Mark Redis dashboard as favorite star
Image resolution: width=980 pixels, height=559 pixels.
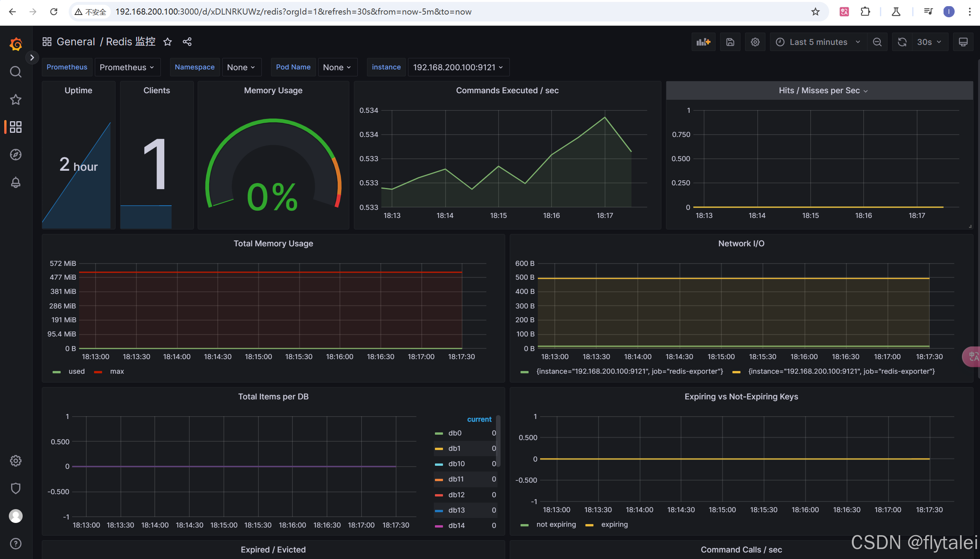pyautogui.click(x=167, y=41)
